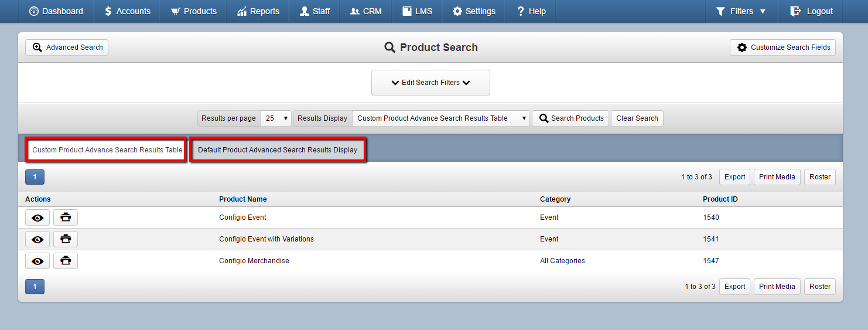Click product ID 1541
The height and width of the screenshot is (330, 868).
pos(711,239)
